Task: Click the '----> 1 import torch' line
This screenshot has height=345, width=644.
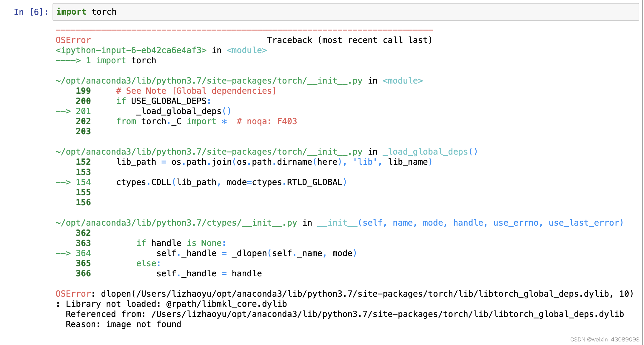Action: [x=106, y=60]
